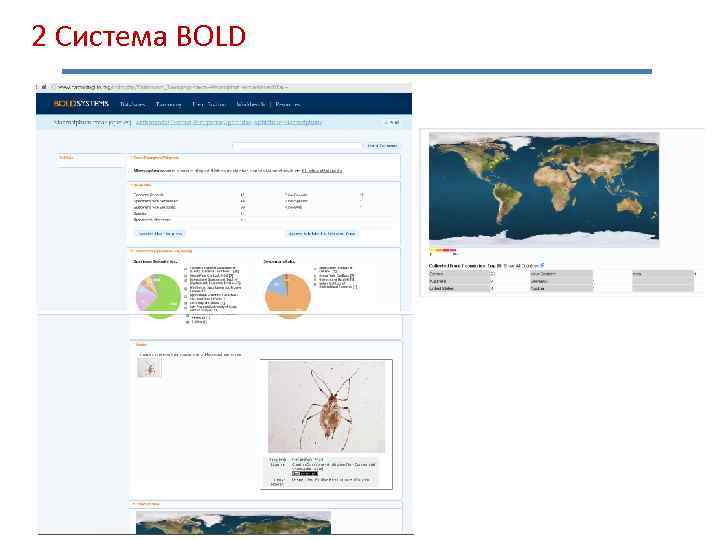Select the small specimen image thumbnail
Viewport: 720px width, 540px height.
pos(150,368)
